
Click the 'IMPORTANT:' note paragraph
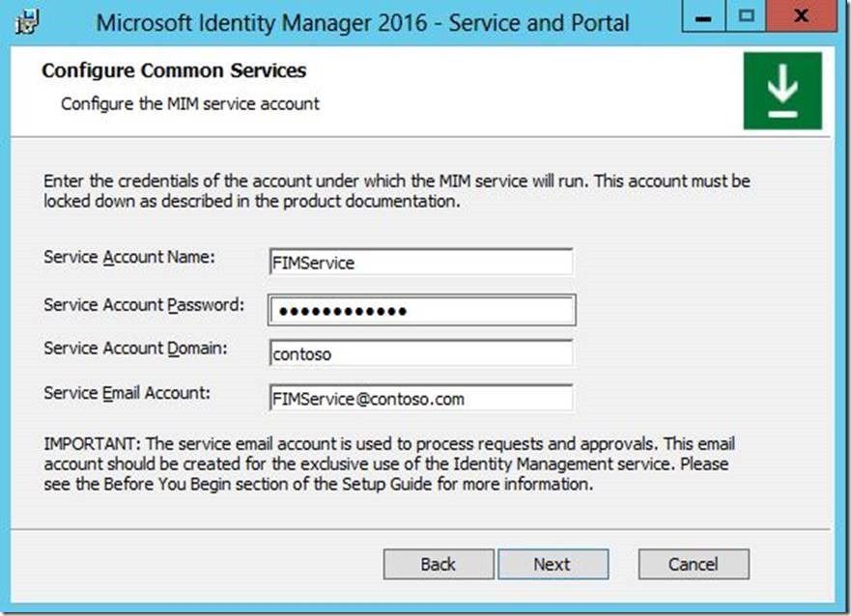point(389,463)
